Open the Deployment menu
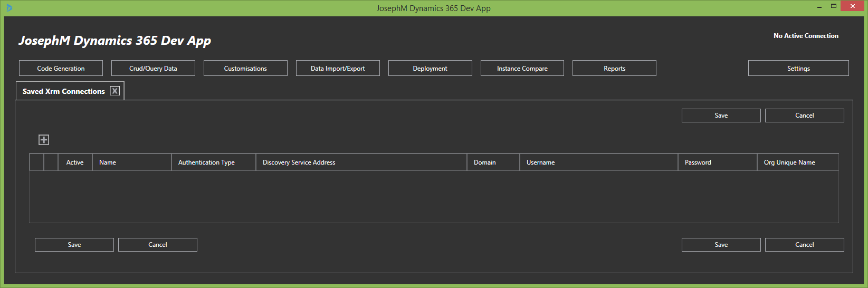Image resolution: width=868 pixels, height=288 pixels. tap(430, 68)
